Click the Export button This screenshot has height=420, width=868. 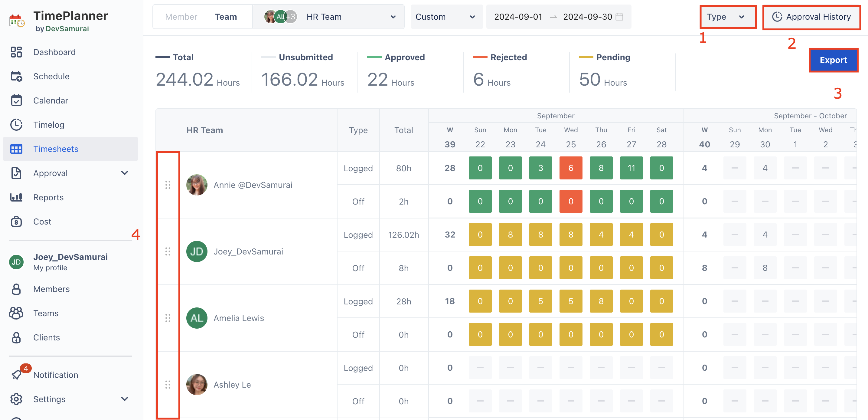point(833,60)
